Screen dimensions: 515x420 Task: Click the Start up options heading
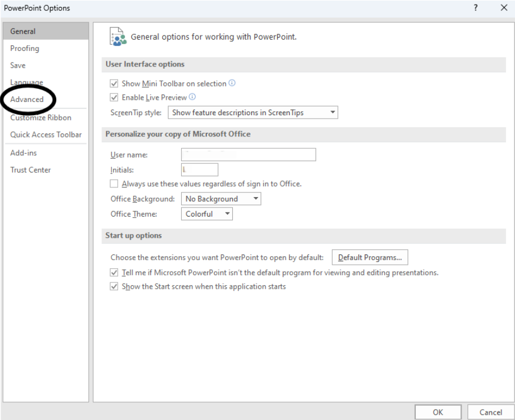tap(134, 235)
